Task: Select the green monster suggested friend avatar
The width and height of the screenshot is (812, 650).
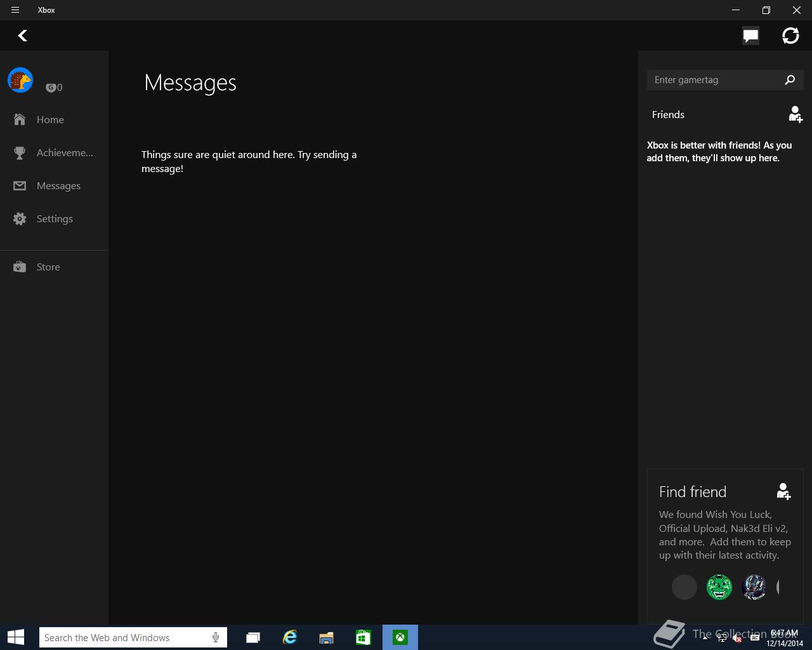Action: tap(719, 587)
